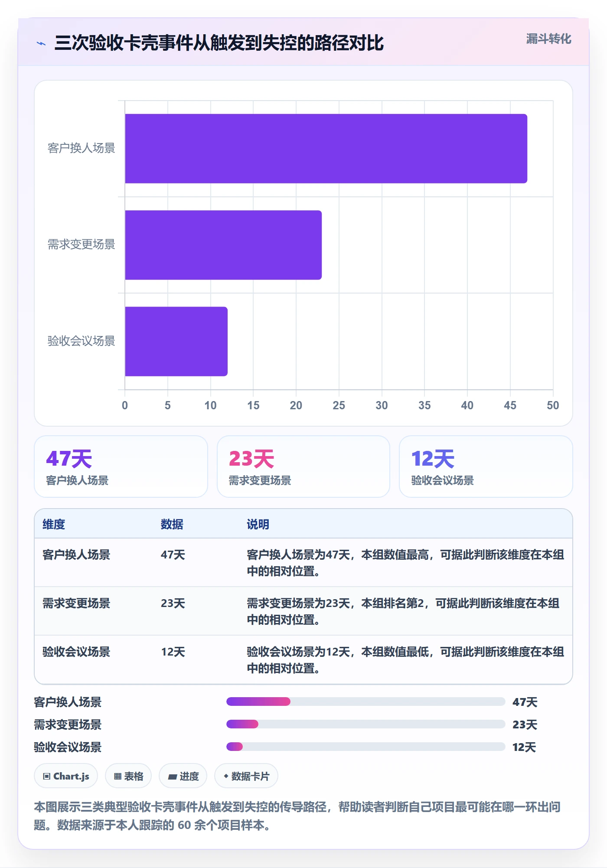Viewport: 607px width, 868px height.
Task: Click the 验收会议场景 progress bar
Action: 366,747
